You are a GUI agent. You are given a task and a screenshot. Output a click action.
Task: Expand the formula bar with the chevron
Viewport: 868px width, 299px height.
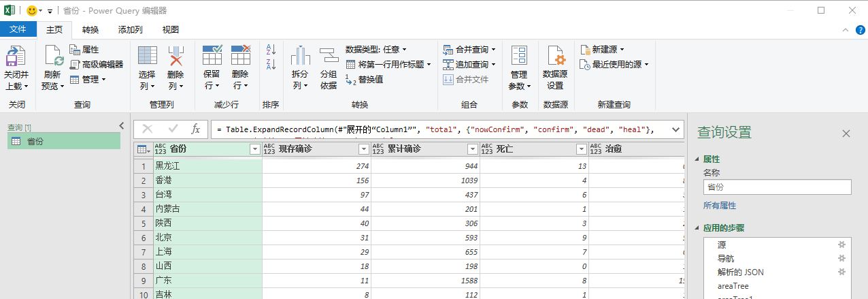(675, 129)
